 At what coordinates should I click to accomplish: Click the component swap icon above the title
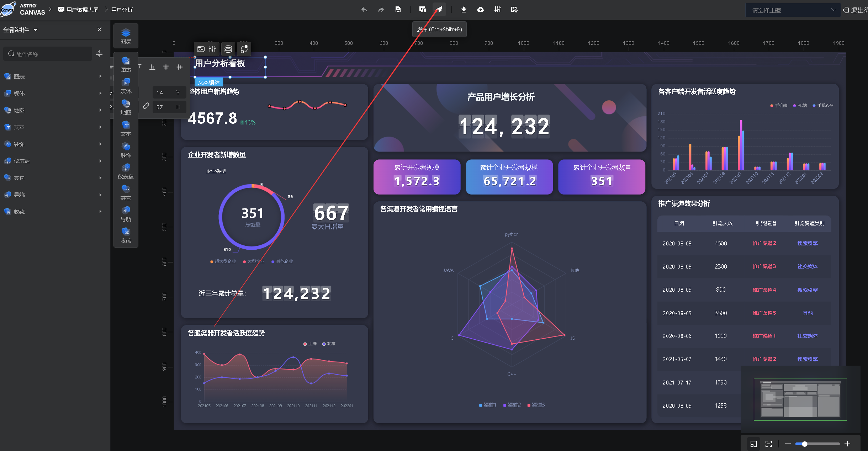244,49
